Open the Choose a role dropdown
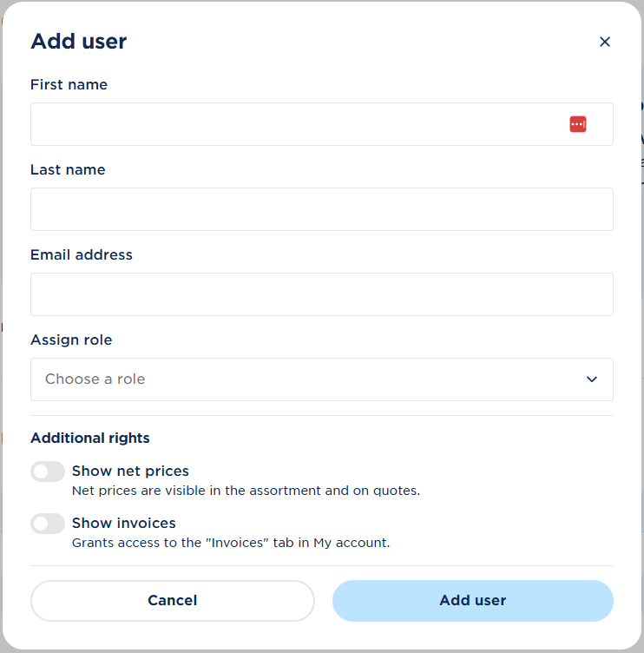644x653 pixels. coord(322,379)
